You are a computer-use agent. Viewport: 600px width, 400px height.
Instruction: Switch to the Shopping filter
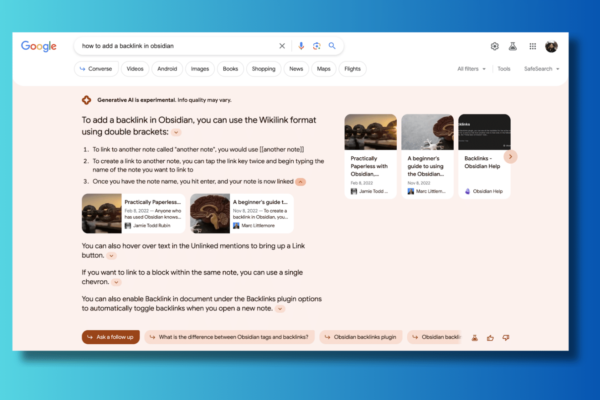(264, 69)
